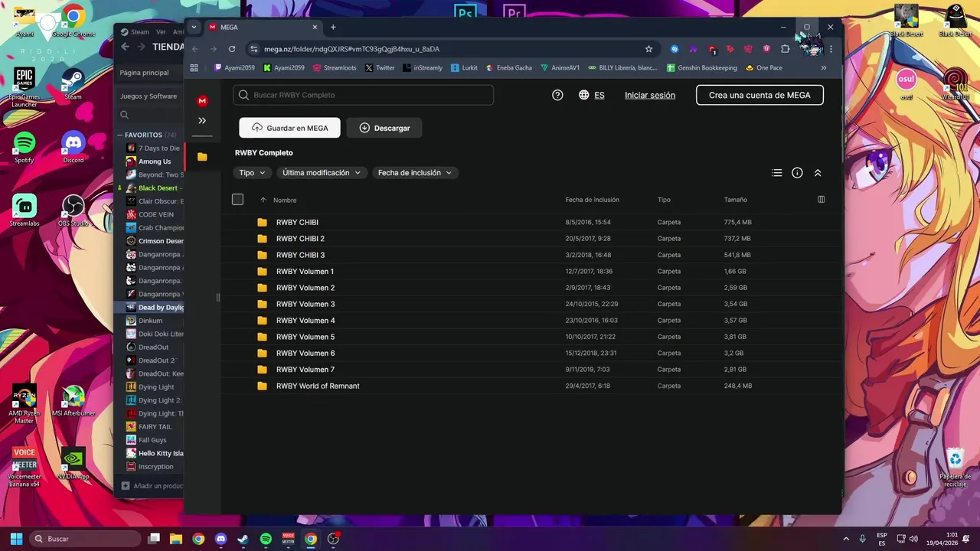Sort by the Tamaño column header
The width and height of the screenshot is (980, 551).
(736, 200)
